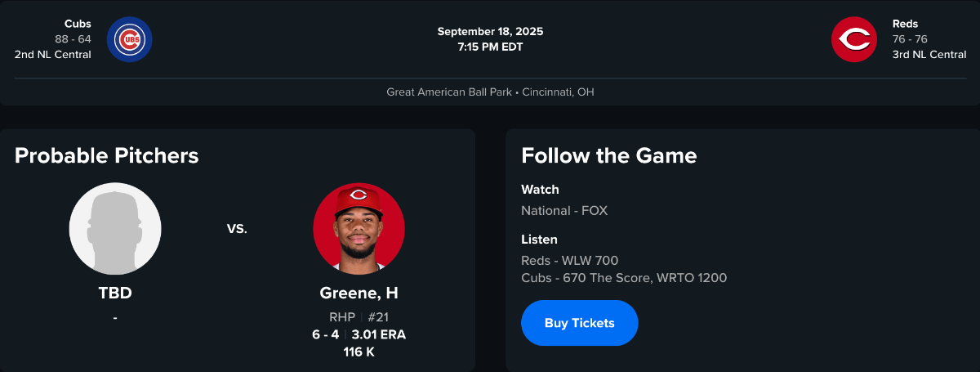Click the Greene, H pitcher name

click(x=359, y=293)
